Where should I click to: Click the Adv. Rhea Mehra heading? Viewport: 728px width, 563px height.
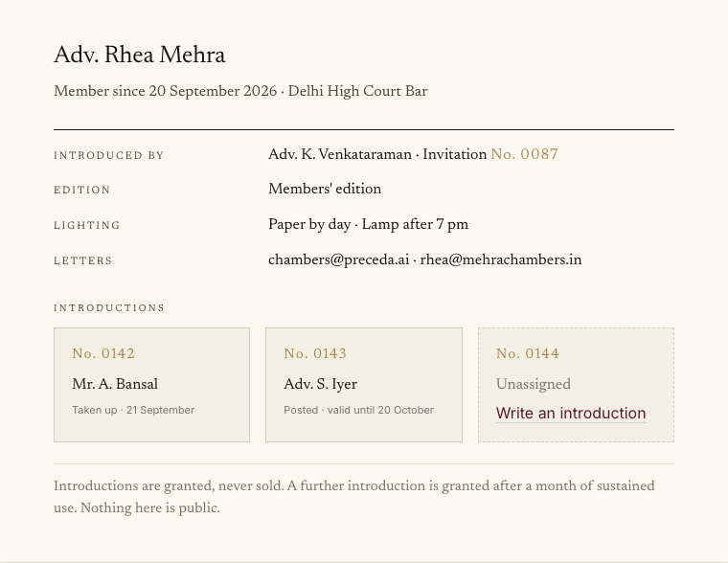pyautogui.click(x=139, y=55)
